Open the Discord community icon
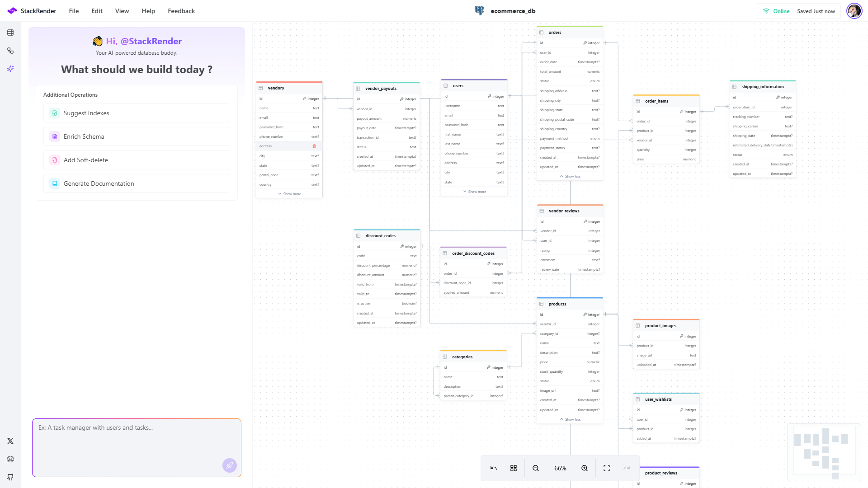Screen dimensions: 868x488 coord(10,459)
